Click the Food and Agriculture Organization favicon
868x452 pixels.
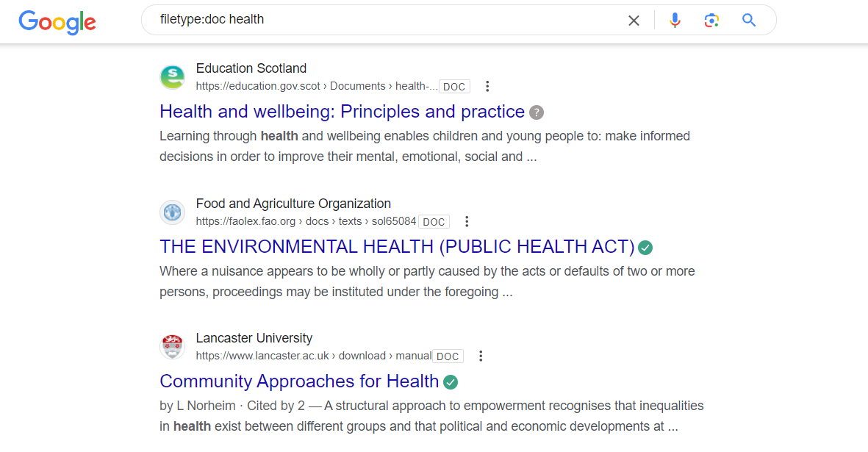[172, 212]
